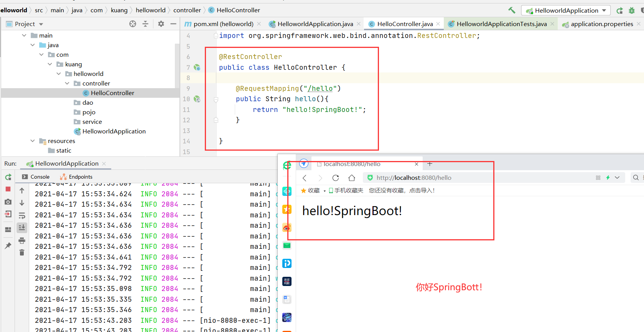
Task: Click the pin tab icon in Run panel
Action: tap(8, 246)
